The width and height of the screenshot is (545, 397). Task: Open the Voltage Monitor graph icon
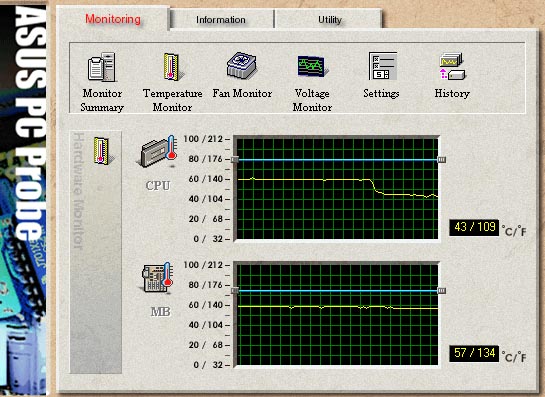point(312,66)
